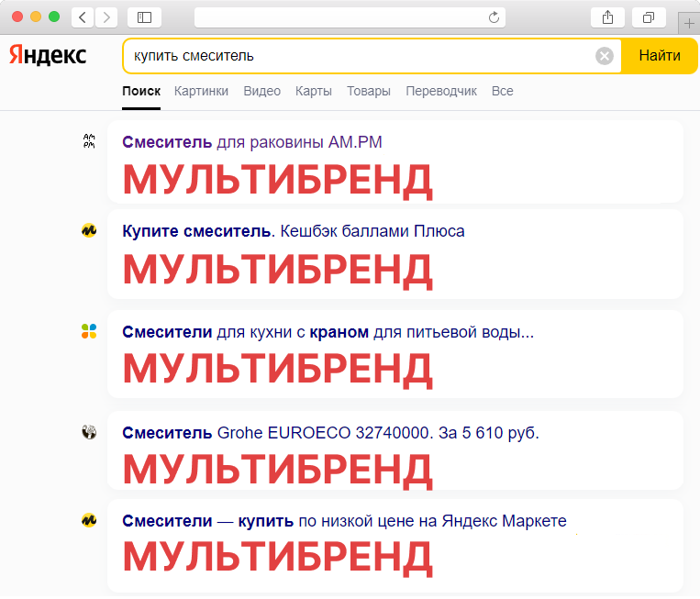
Task: Click Market favicon beside Яндекс Маркете result
Action: [89, 520]
